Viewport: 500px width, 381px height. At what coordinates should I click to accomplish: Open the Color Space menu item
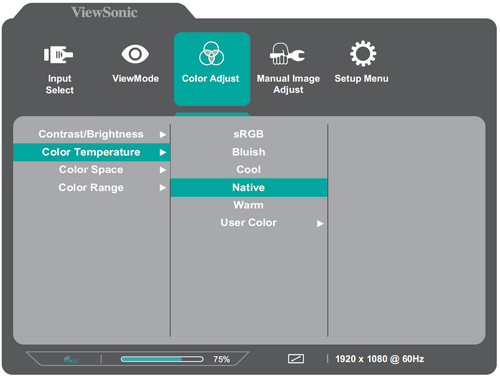91,170
